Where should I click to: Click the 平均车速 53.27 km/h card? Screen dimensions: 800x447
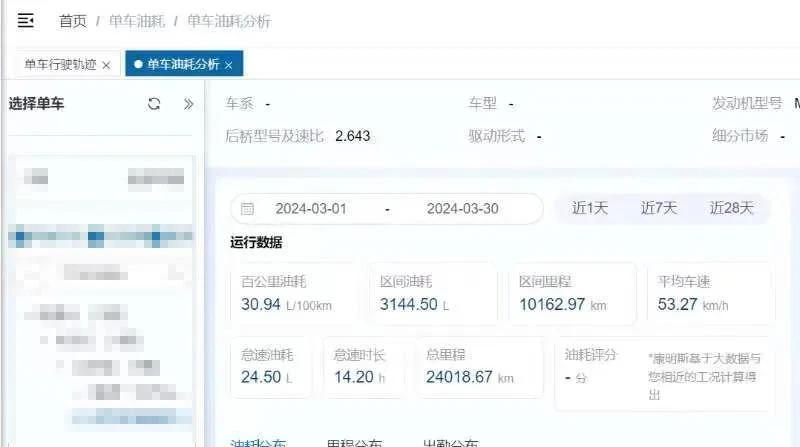[711, 293]
